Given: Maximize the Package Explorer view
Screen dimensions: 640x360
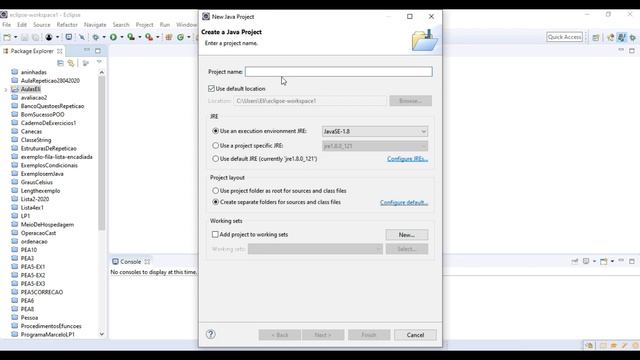Looking at the screenshot, I should point(98,51).
